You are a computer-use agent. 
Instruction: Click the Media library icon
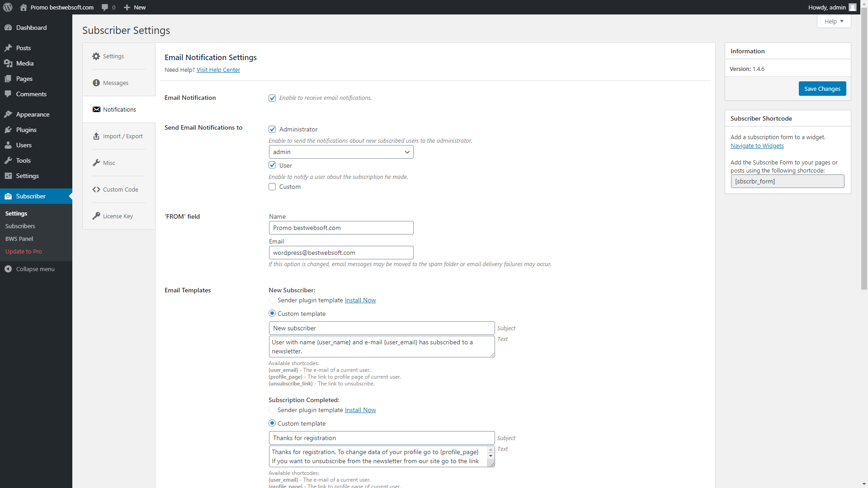pos(8,63)
